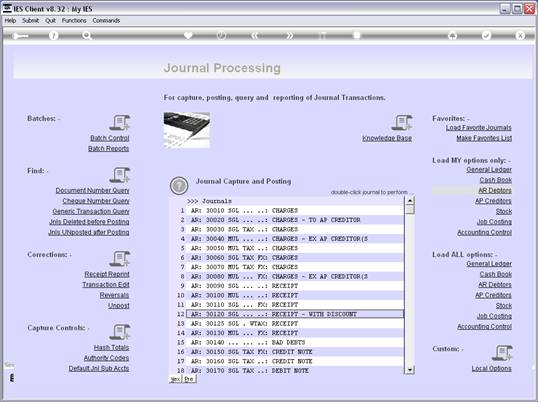
Task: Click the document icon above Knowledge Base
Action: point(402,123)
